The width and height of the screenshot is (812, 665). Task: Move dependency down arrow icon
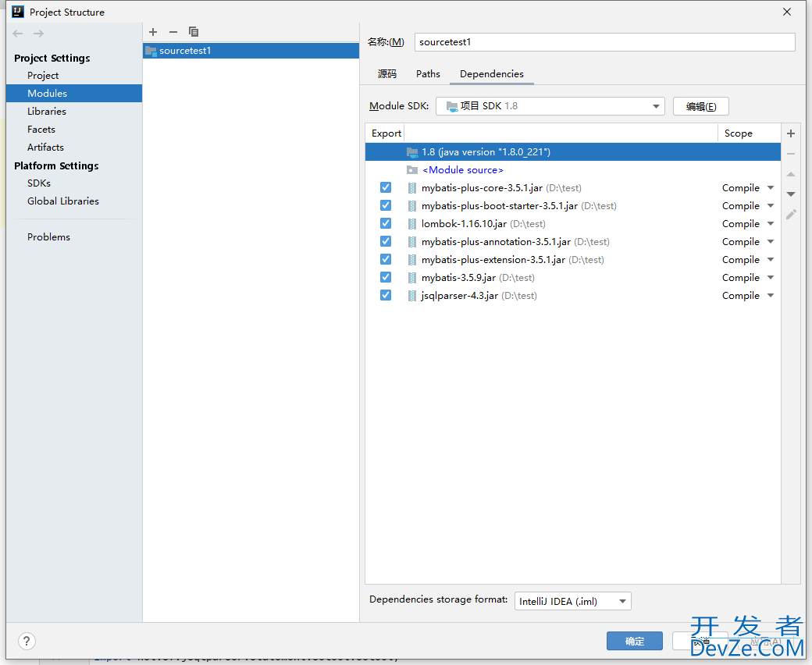coord(791,194)
